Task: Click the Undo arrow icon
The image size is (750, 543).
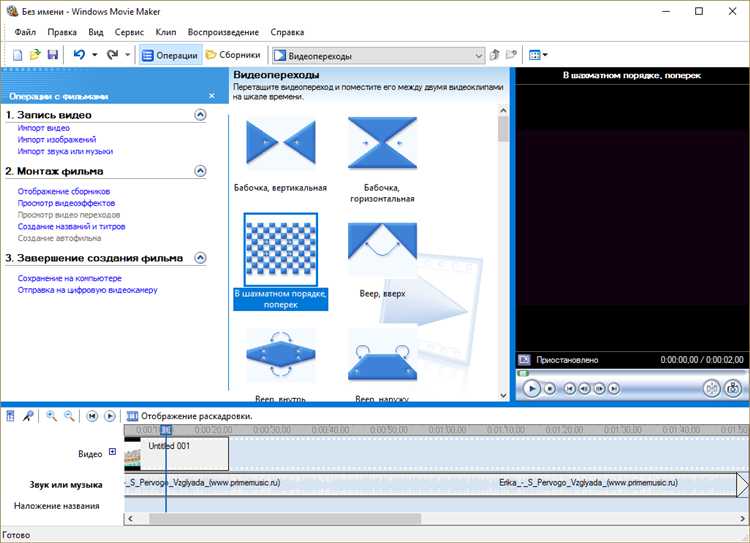Action: pos(79,55)
